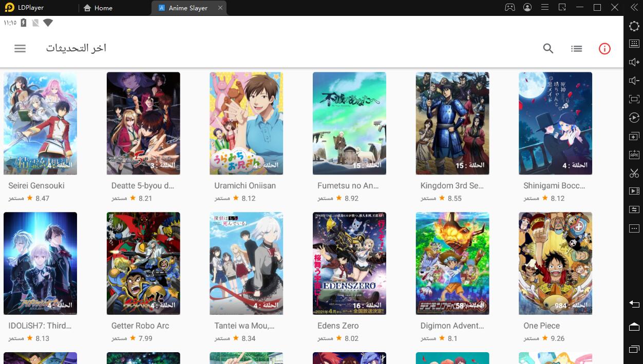Viewport: 643px width, 364px height.
Task: Open video recorder sidebar icon
Action: tap(634, 191)
